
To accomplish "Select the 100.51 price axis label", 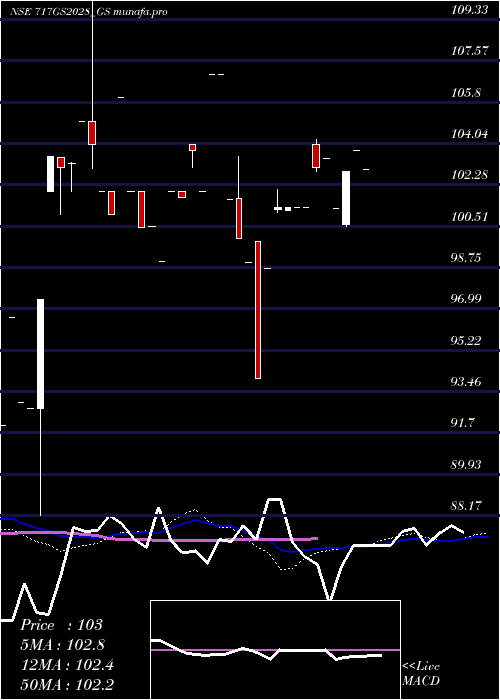I will click(x=469, y=217).
